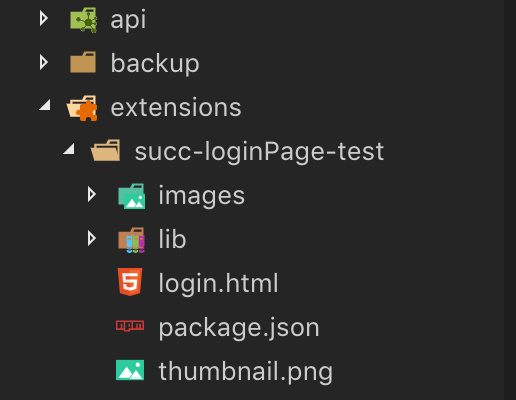Expand the lib folder arrow

pos(91,238)
